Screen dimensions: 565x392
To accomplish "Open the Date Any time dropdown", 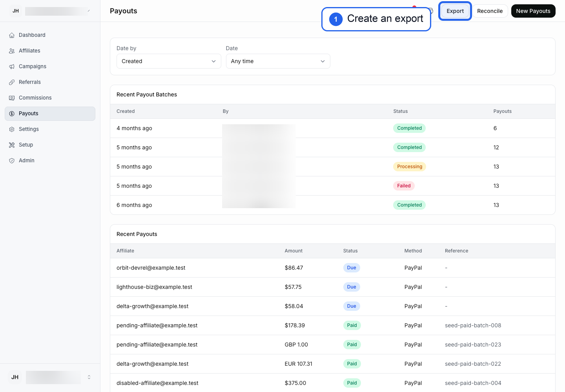I will 278,61.
